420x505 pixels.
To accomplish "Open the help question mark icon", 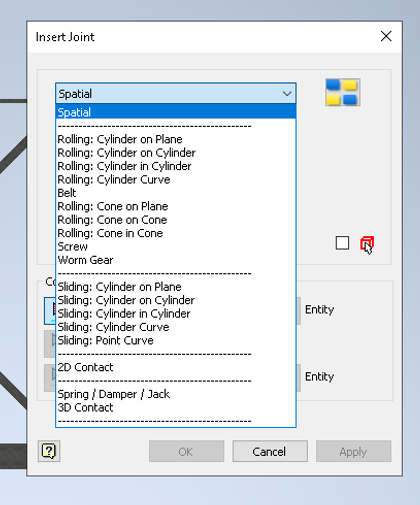I will coord(49,451).
